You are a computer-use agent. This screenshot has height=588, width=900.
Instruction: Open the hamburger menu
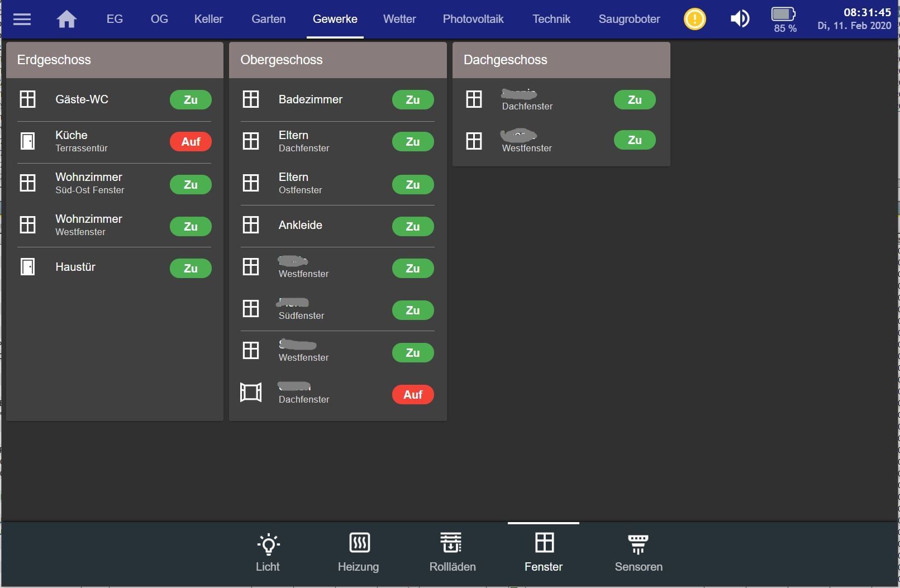pos(22,19)
